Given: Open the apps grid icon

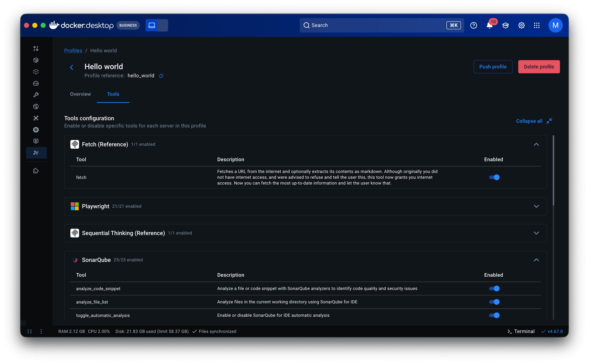Looking at the screenshot, I should click(x=537, y=25).
